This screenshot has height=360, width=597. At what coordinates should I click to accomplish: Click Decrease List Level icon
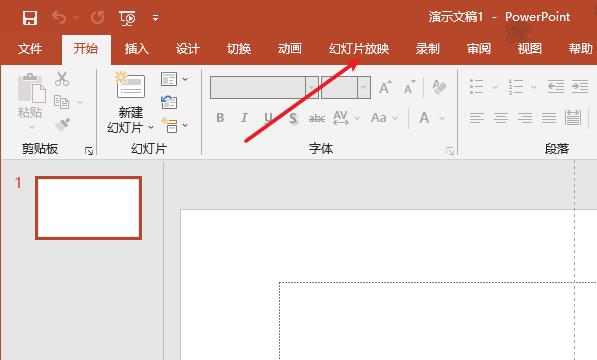tap(556, 87)
